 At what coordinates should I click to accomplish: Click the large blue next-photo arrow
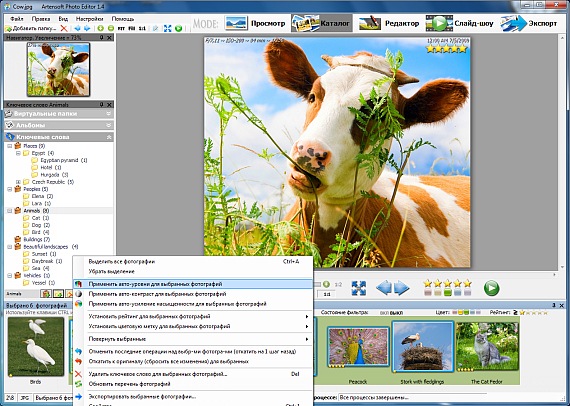click(x=402, y=288)
